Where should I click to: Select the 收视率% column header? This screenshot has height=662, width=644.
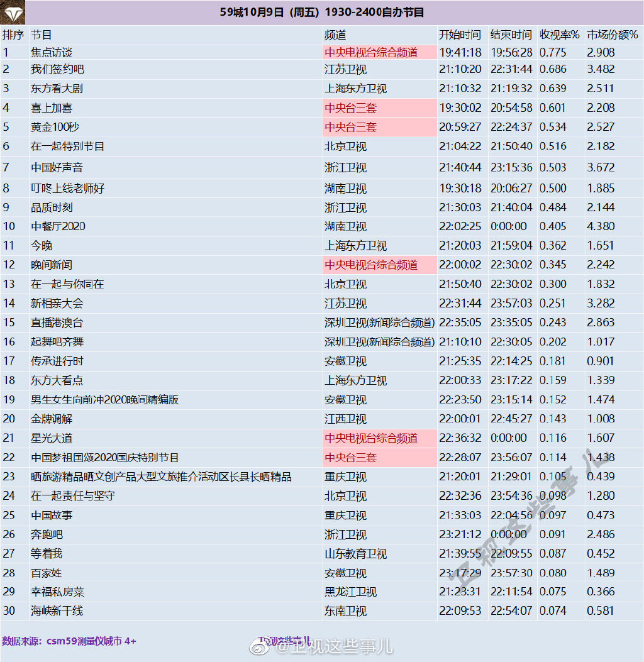tap(559, 35)
